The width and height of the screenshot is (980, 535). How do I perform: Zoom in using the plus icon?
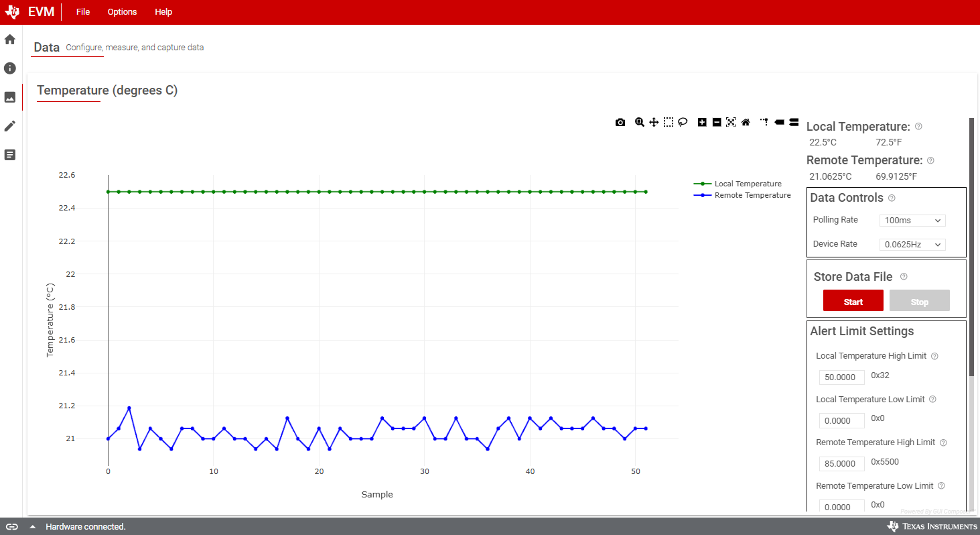[x=702, y=122]
